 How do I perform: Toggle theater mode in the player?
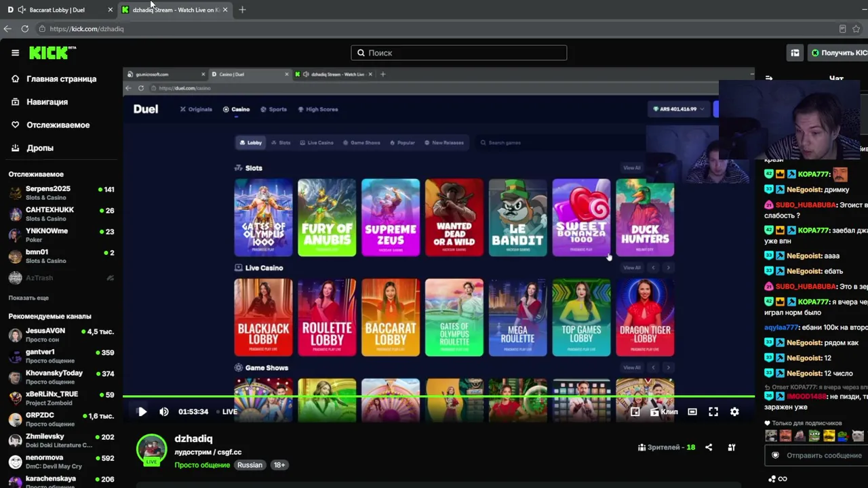692,411
